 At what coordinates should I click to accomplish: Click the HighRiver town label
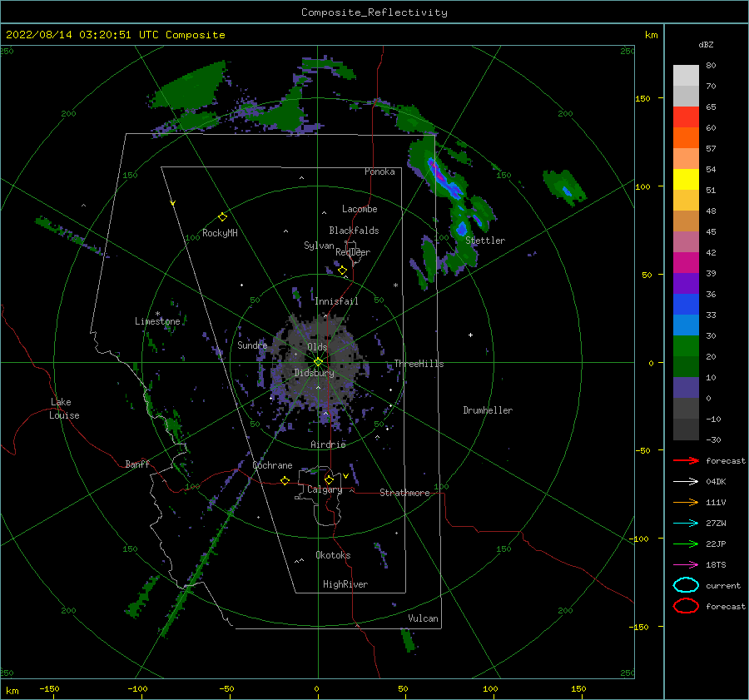click(345, 584)
